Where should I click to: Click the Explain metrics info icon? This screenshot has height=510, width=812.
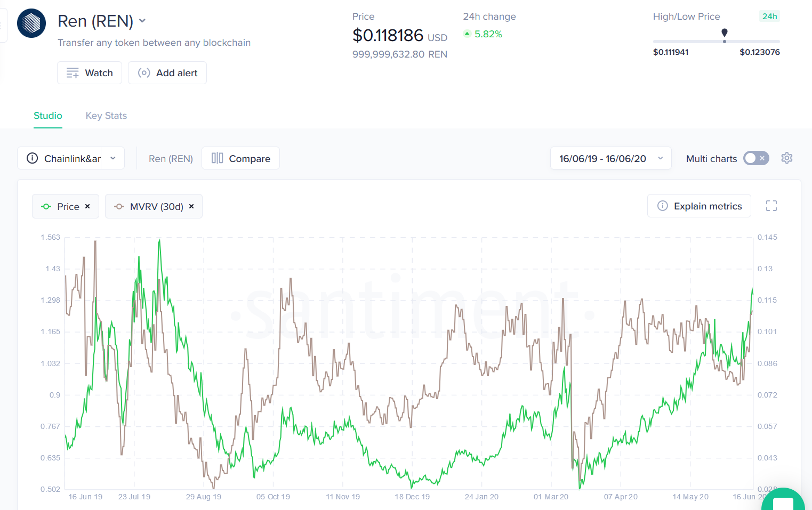(663, 206)
